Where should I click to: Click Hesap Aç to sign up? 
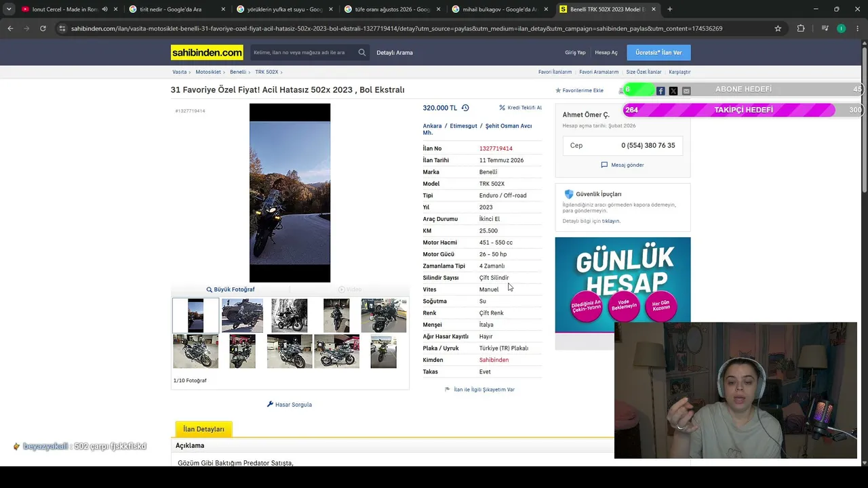[606, 52]
